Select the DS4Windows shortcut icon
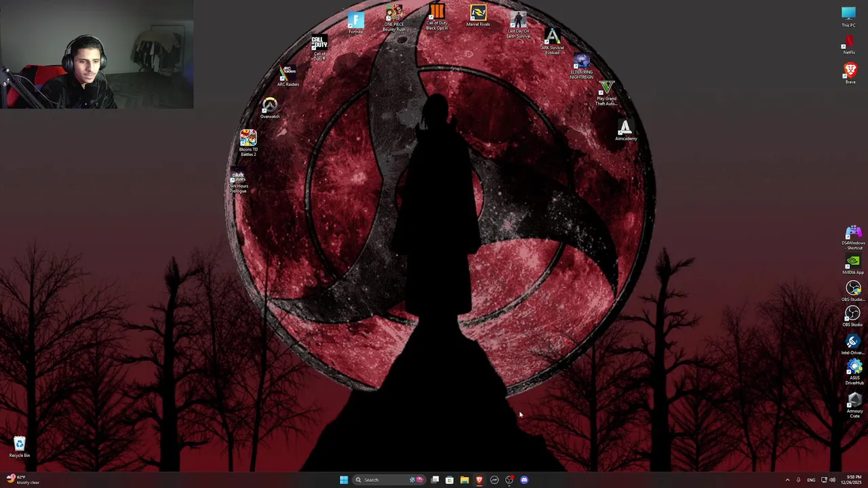 click(x=853, y=239)
